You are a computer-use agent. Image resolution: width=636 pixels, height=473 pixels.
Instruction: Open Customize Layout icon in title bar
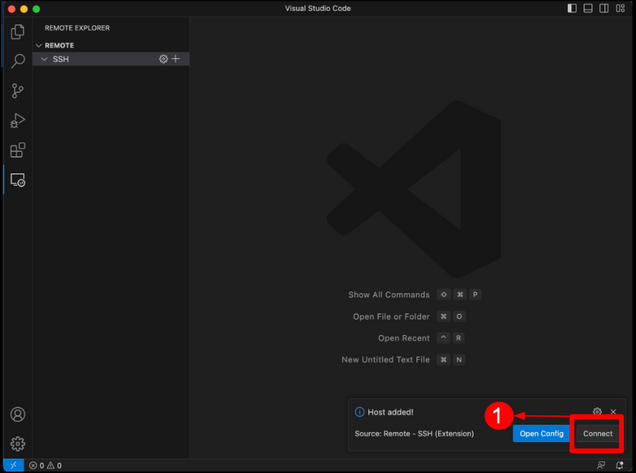coord(620,8)
